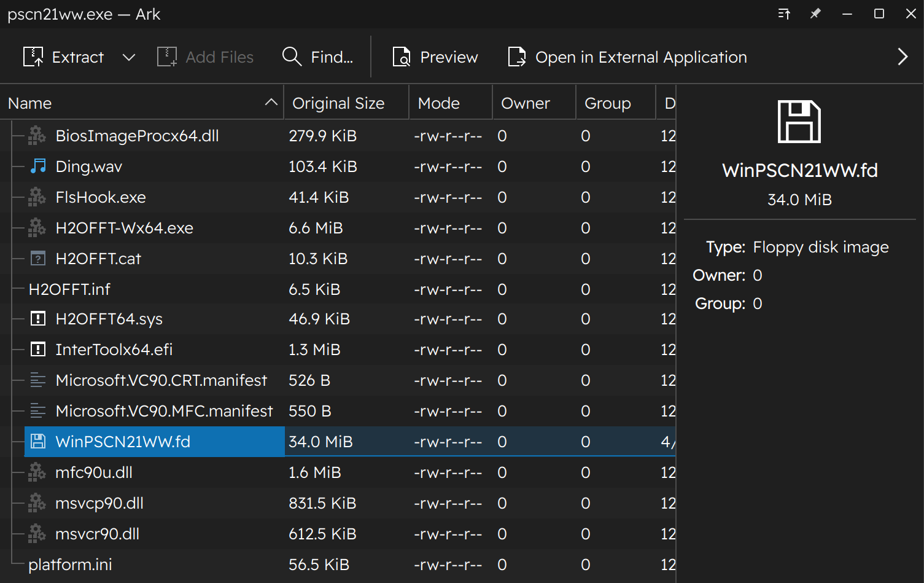
Task: Click the title bar menu icon
Action: 784,14
